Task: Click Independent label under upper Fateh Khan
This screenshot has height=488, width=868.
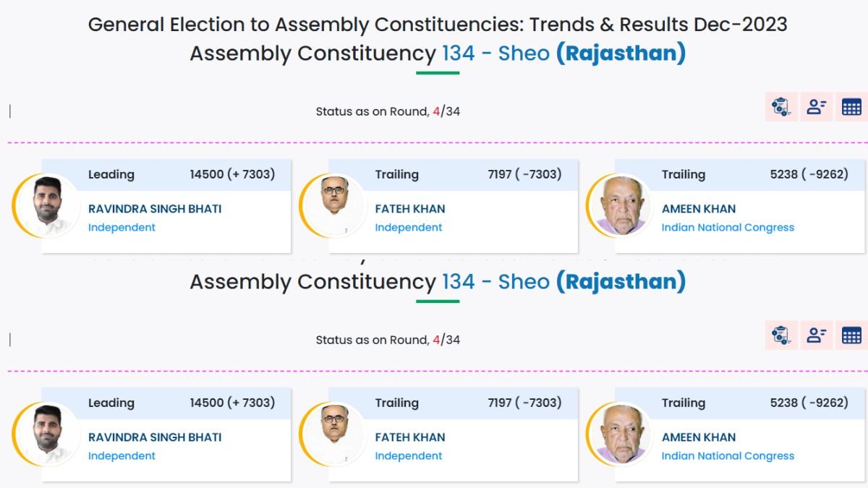Action: click(408, 228)
